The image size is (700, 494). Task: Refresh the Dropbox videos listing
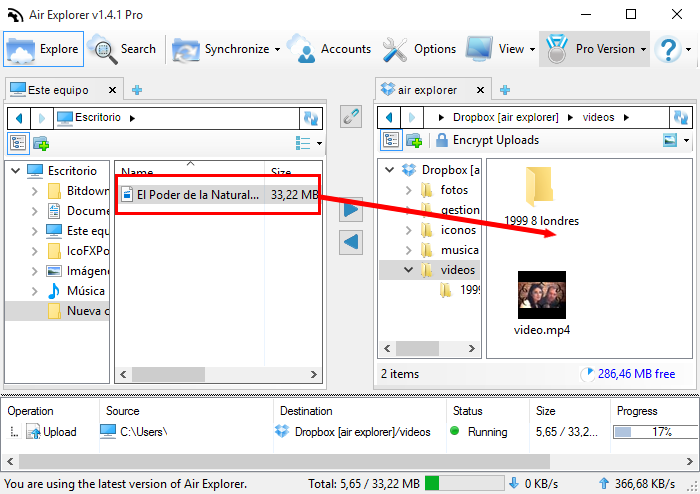click(x=681, y=117)
